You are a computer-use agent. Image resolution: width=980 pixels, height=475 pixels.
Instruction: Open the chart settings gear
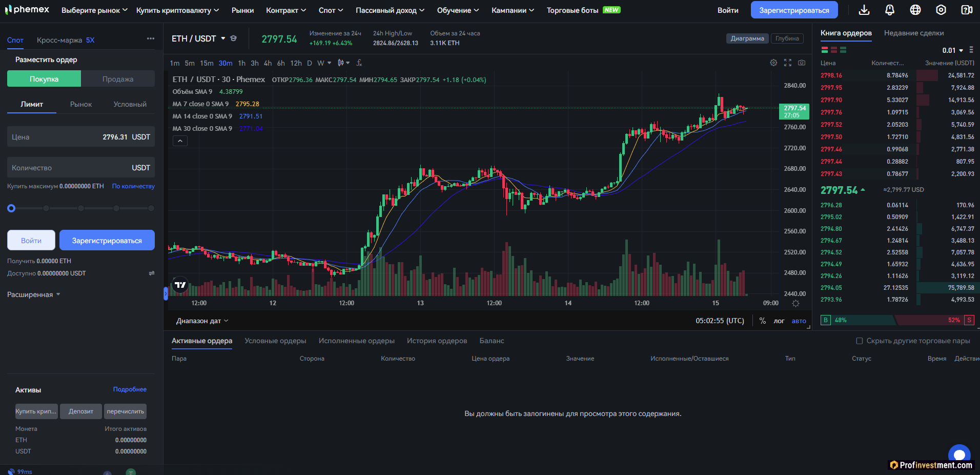[x=773, y=63]
